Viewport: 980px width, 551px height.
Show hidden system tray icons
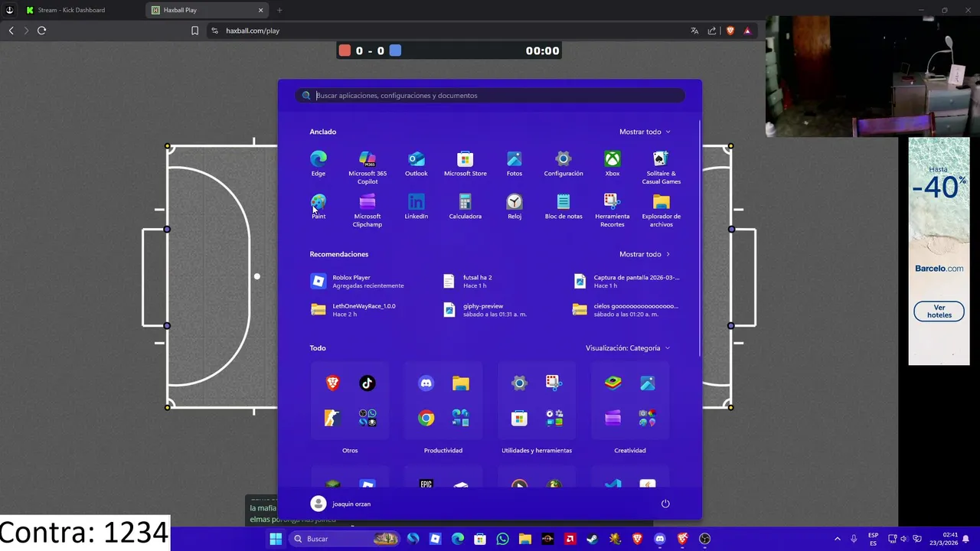tap(837, 539)
